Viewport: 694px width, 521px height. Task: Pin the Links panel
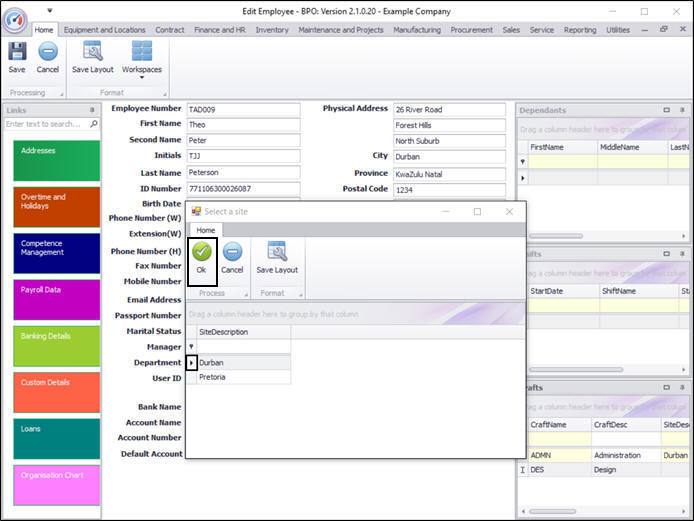coord(92,110)
